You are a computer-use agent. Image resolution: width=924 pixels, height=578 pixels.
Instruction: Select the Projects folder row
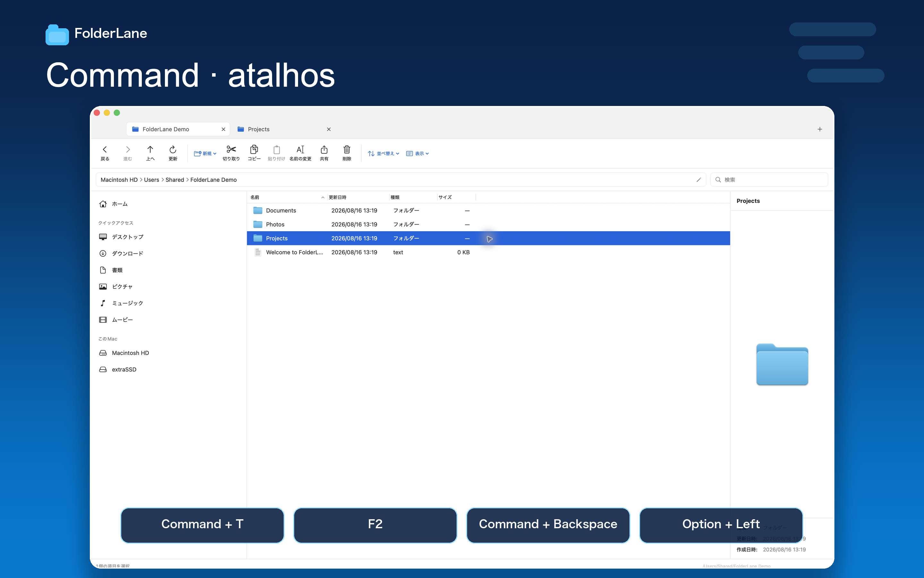click(488, 238)
